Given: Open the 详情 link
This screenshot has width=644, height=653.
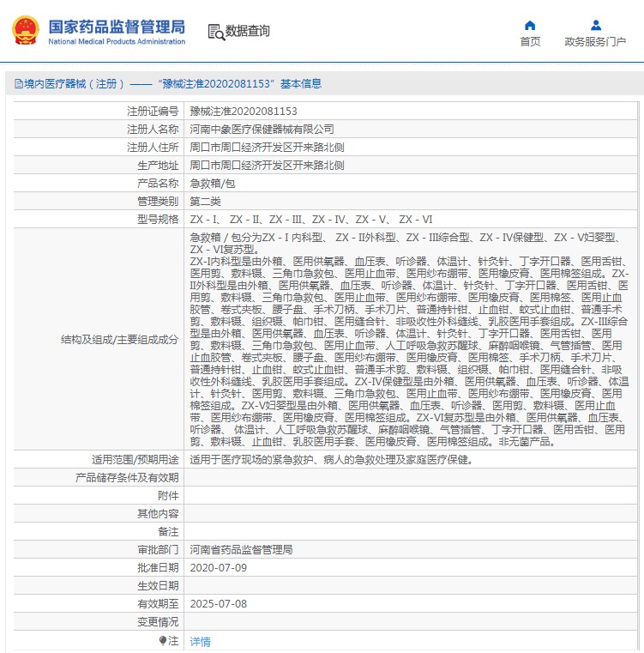Looking at the screenshot, I should click(x=200, y=641).
